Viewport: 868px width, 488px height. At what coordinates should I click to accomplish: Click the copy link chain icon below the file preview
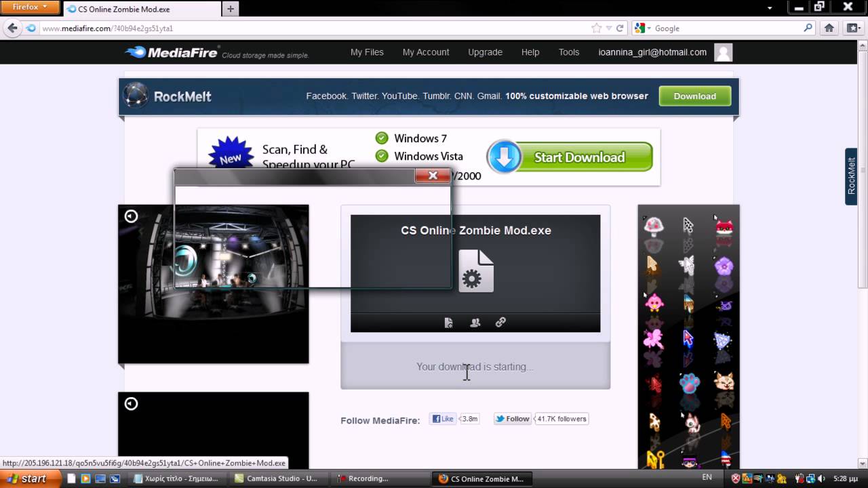(x=500, y=323)
